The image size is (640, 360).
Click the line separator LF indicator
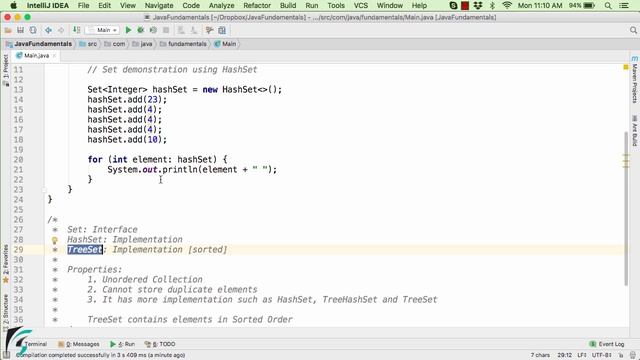pos(582,355)
